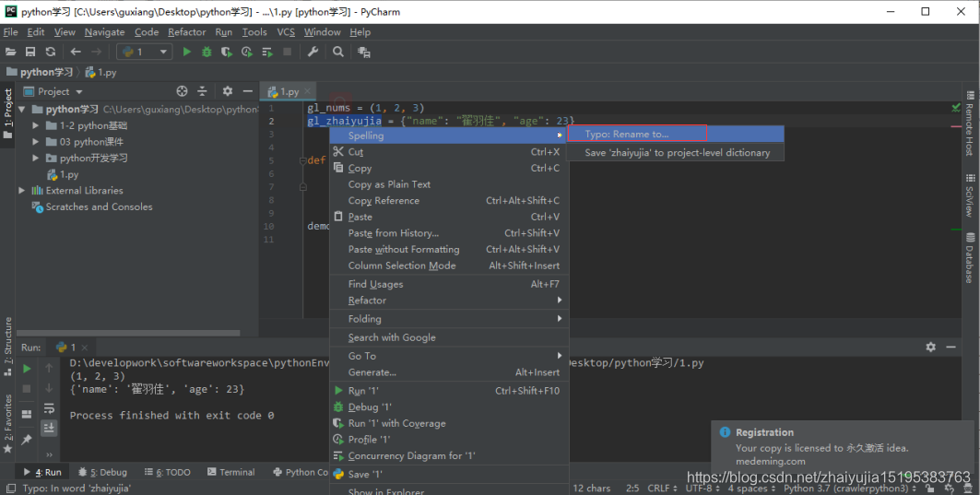Click Run with Coverage shield icon in toolbar
Image resolution: width=980 pixels, height=495 pixels.
pos(226,52)
